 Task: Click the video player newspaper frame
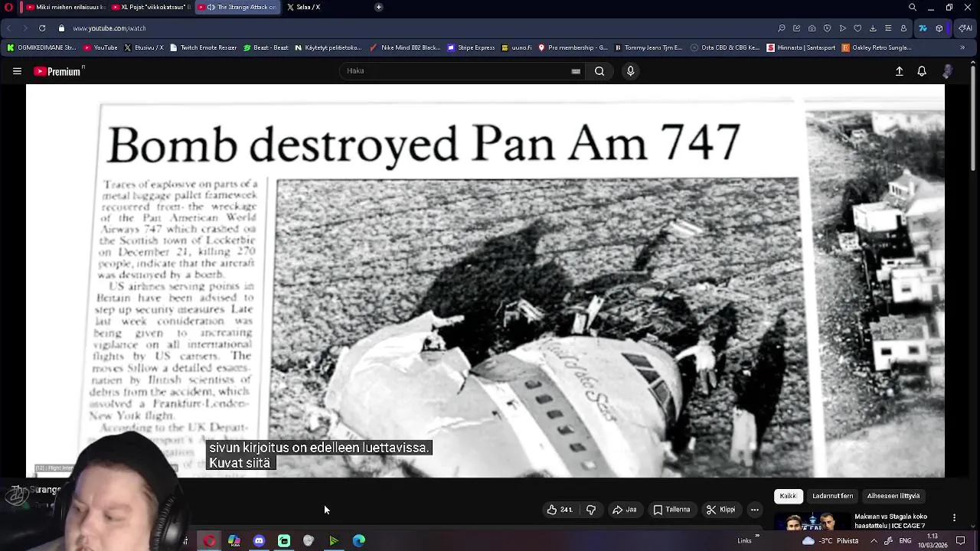click(485, 281)
